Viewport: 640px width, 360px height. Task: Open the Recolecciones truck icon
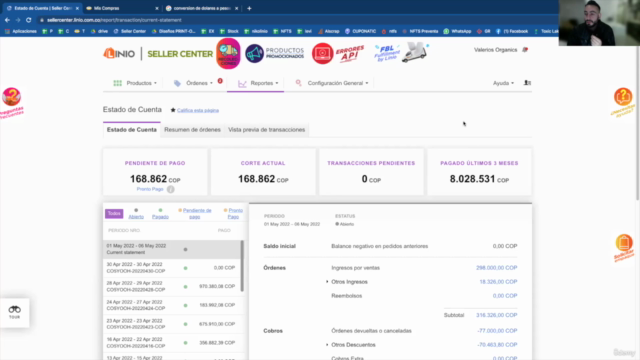(x=228, y=53)
